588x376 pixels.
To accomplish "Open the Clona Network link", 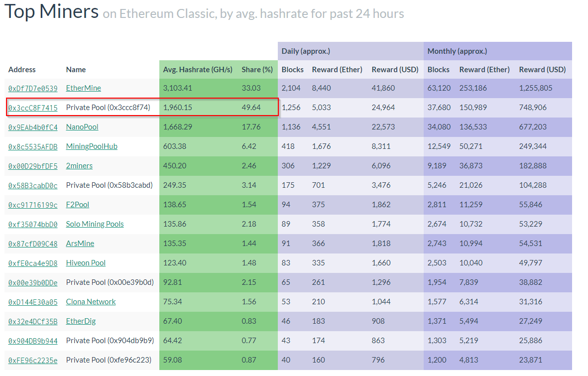I will [91, 302].
